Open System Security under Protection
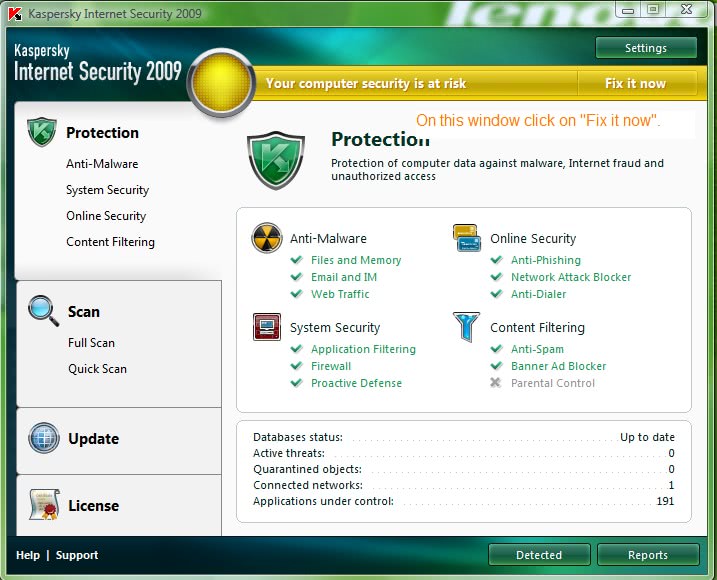The height and width of the screenshot is (580, 717). 107,190
